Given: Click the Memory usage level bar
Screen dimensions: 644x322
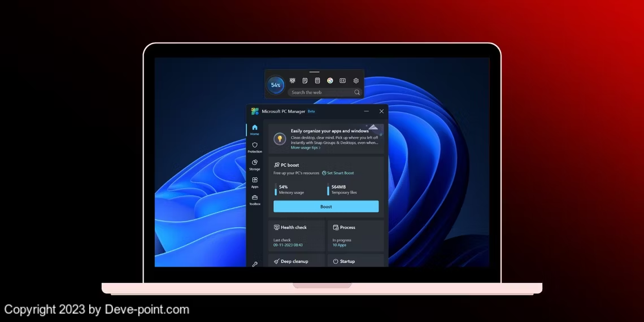Looking at the screenshot, I should pos(276,189).
